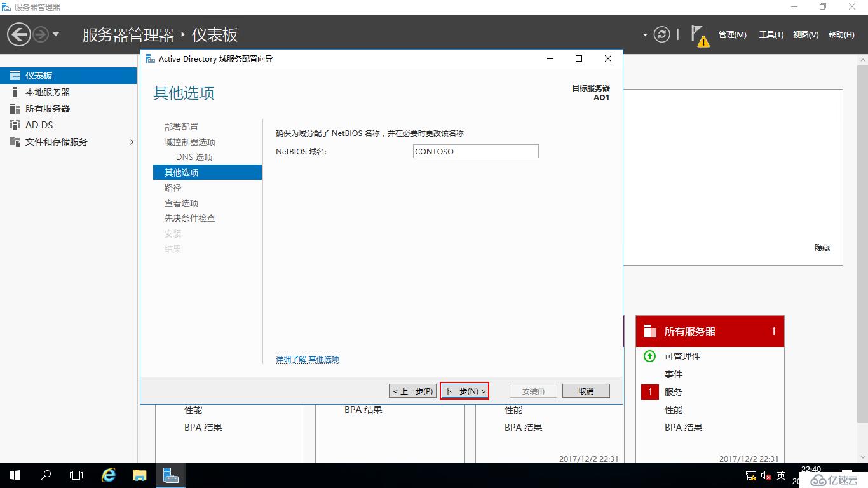Close the AD DS configuration wizard
868x488 pixels.
pyautogui.click(x=608, y=58)
